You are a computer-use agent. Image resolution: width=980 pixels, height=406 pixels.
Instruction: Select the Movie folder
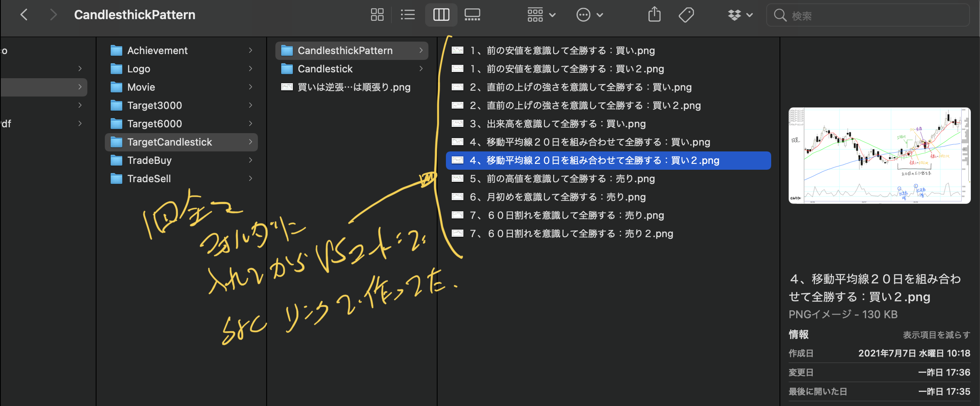(x=181, y=87)
